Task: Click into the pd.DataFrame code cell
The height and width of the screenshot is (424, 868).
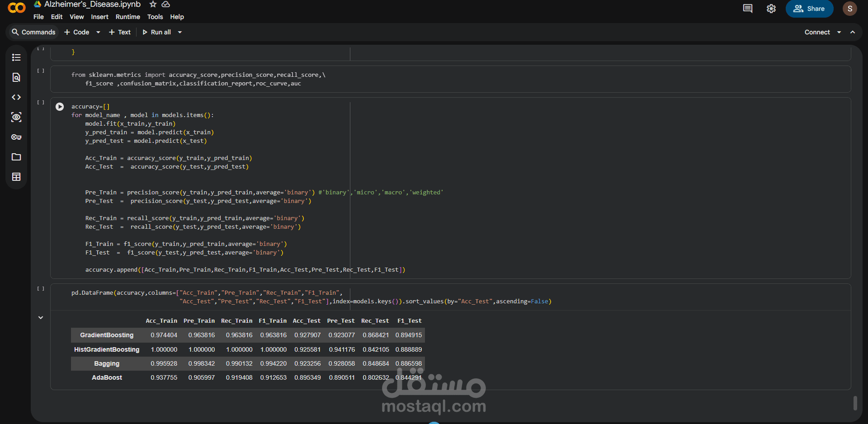Action: point(450,297)
